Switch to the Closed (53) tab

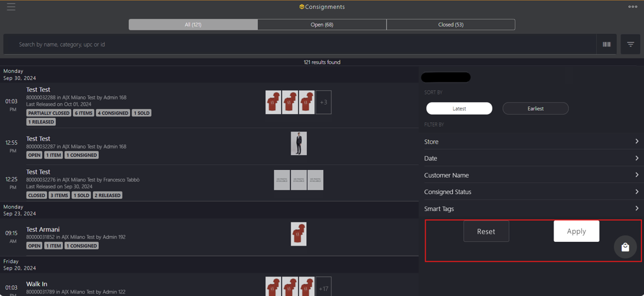tap(451, 25)
